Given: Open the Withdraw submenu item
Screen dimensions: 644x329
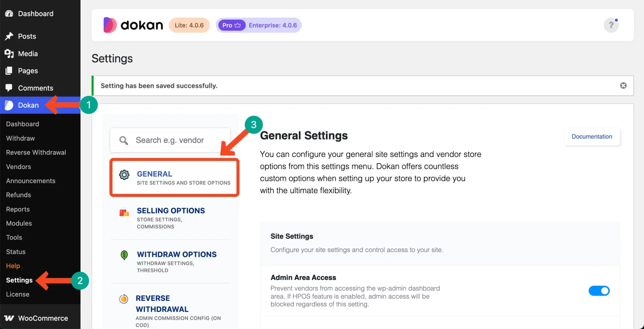Looking at the screenshot, I should coord(20,138).
